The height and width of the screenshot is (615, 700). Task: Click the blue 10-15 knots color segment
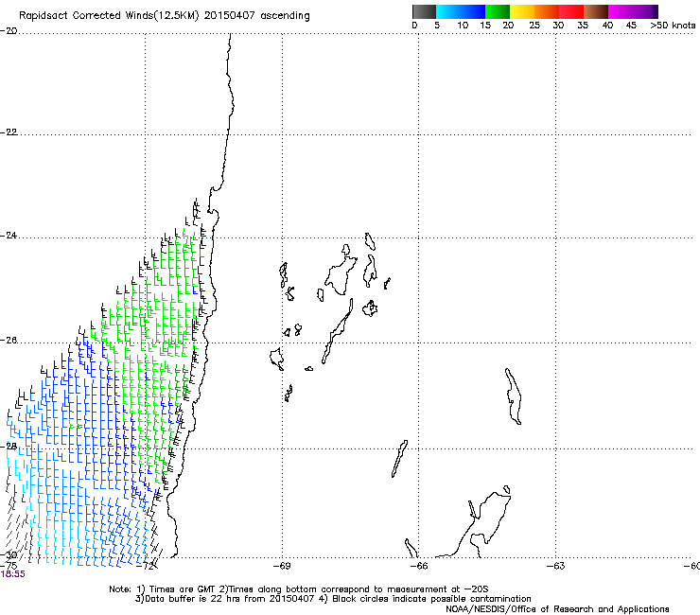473,11
